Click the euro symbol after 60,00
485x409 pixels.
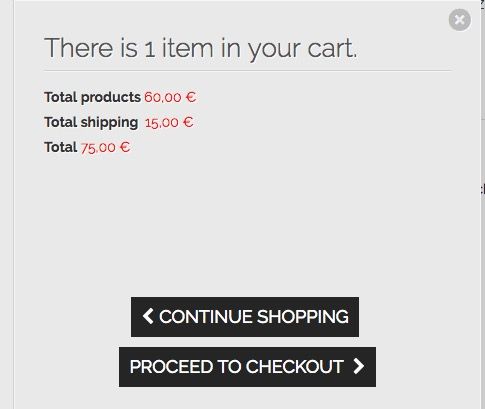coord(191,97)
